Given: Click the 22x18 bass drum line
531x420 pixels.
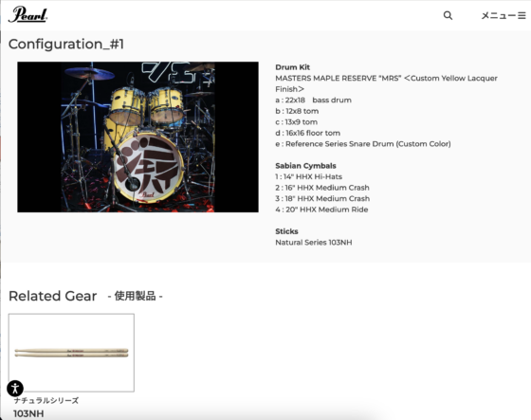Looking at the screenshot, I should pos(313,100).
